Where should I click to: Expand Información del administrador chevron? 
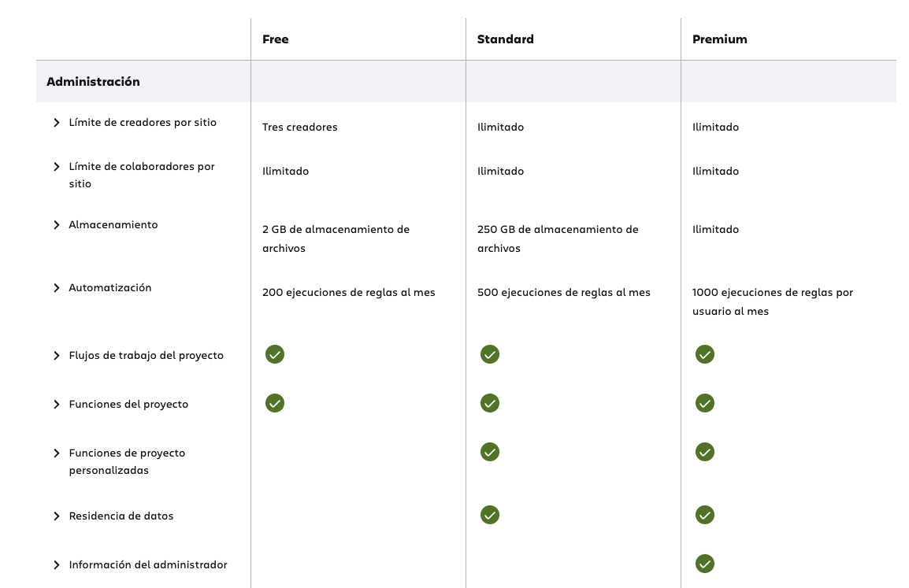(x=56, y=565)
